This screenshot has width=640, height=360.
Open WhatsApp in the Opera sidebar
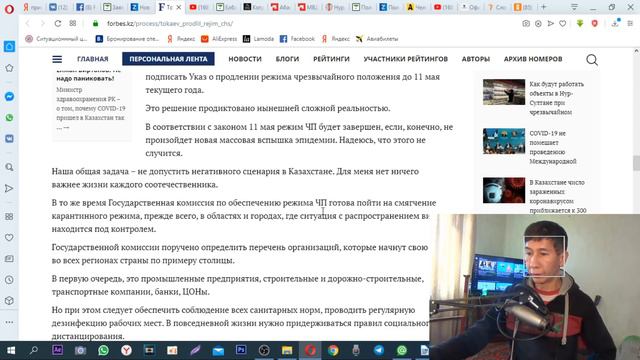point(9,118)
